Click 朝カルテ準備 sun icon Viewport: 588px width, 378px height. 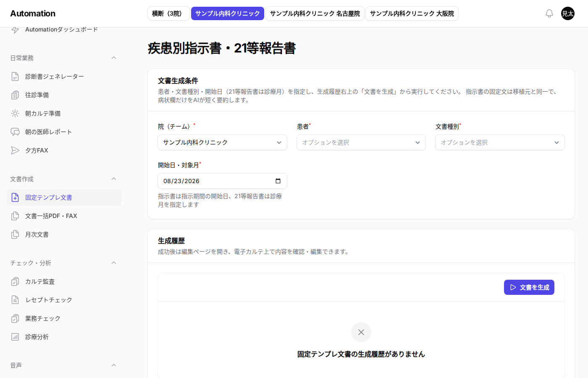pos(15,113)
